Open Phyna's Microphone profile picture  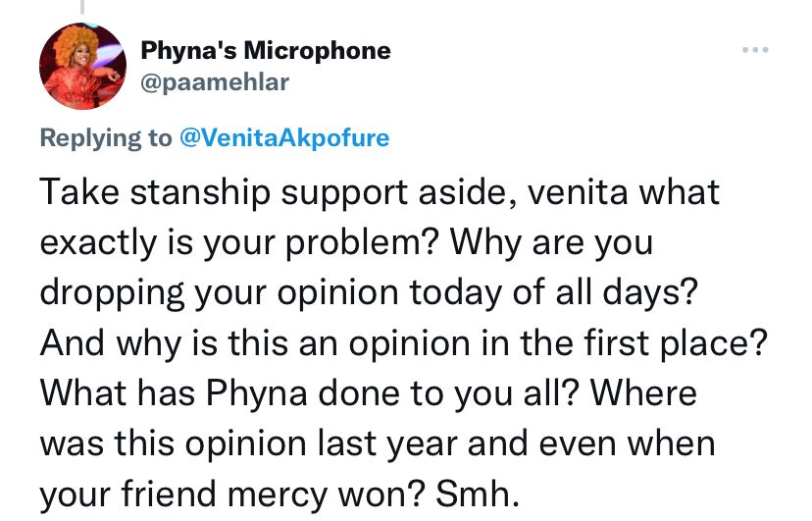coord(82,66)
